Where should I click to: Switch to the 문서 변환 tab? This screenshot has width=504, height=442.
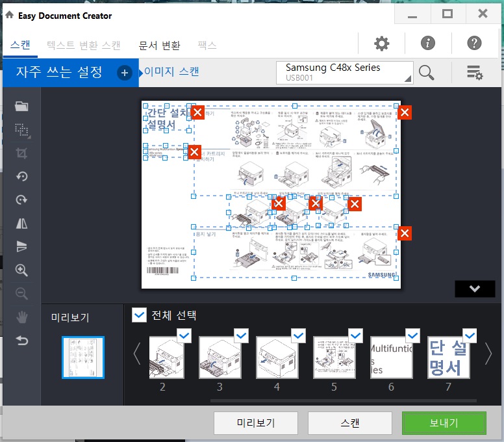[159, 45]
